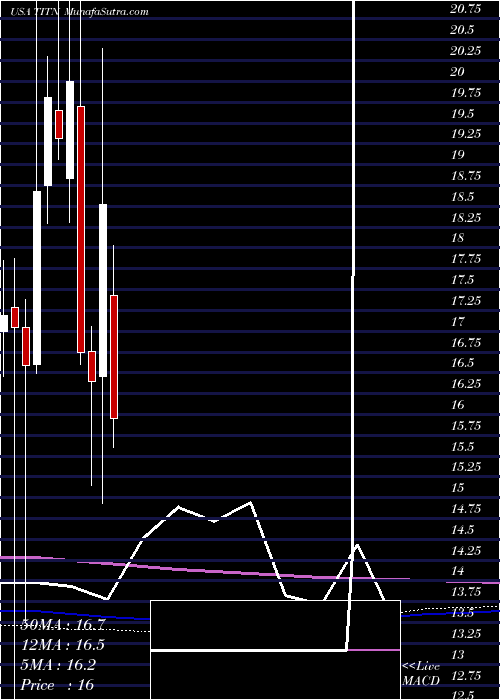This screenshot has height=700, width=500.
Task: Click the 15.5 price axis label
Action: pyautogui.click(x=462, y=446)
